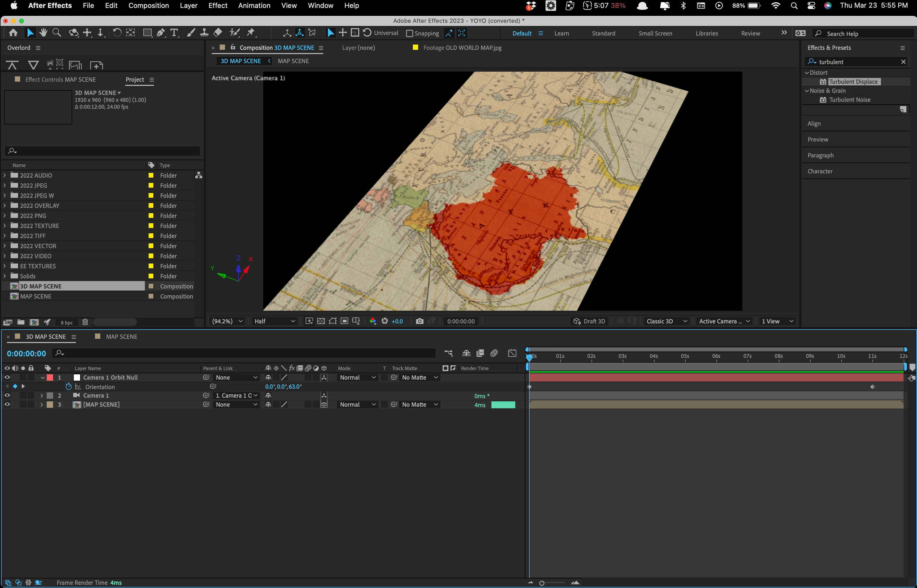The height and width of the screenshot is (588, 917).
Task: Choose the Pen tool
Action: (x=161, y=33)
